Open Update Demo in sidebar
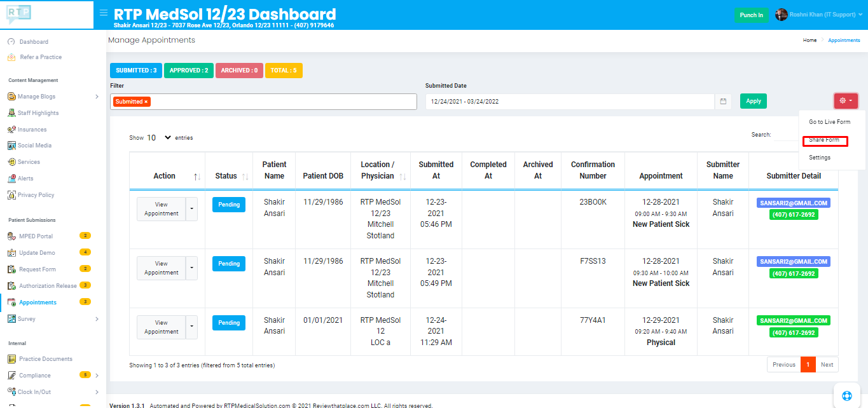The width and height of the screenshot is (868, 408). (37, 253)
